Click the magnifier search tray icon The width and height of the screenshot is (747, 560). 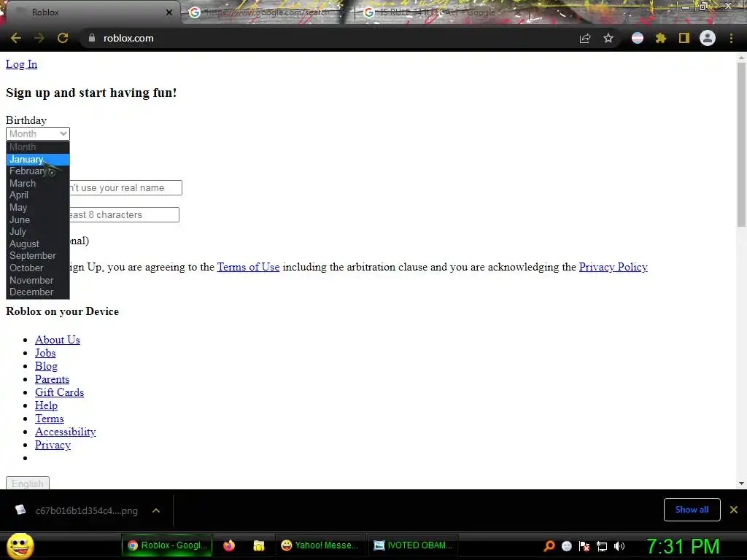(549, 546)
